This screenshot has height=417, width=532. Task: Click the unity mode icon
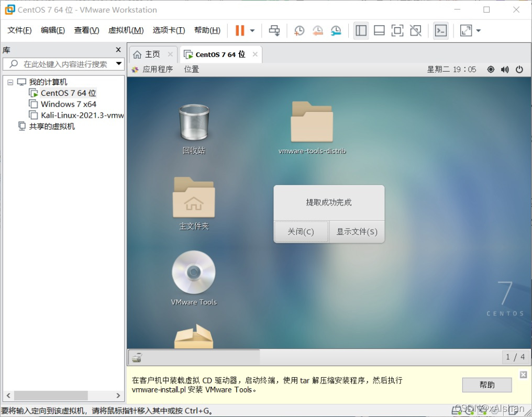pyautogui.click(x=416, y=30)
